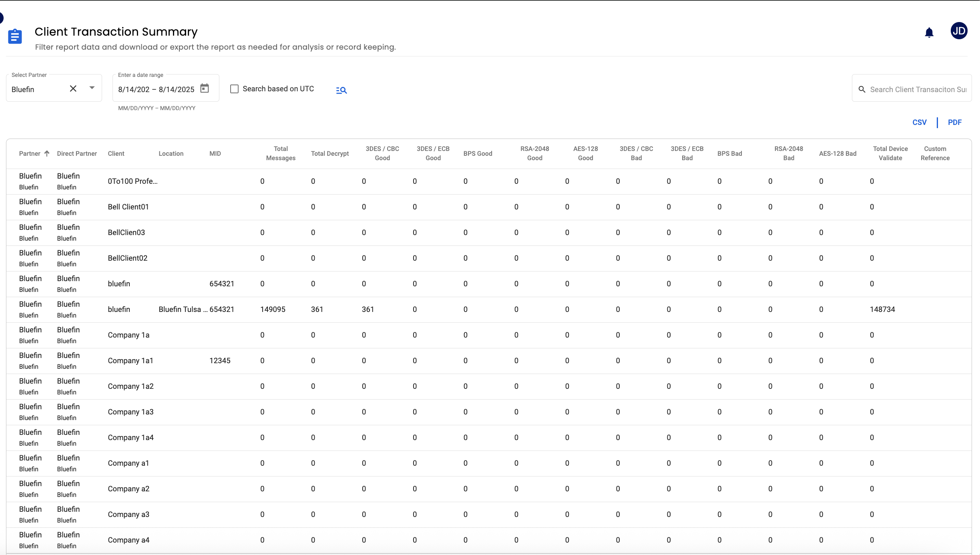Select the Company a2 row

point(489,489)
